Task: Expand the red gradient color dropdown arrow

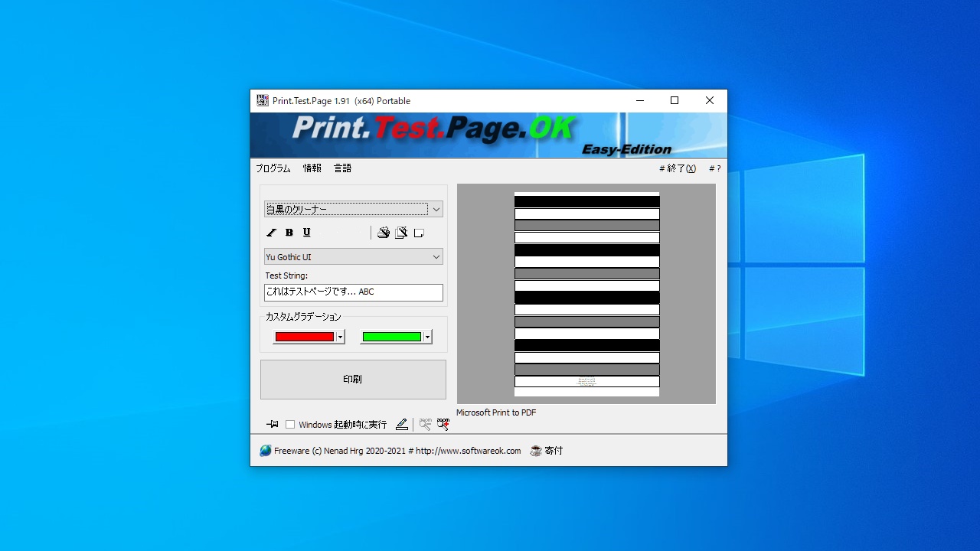Action: (340, 337)
